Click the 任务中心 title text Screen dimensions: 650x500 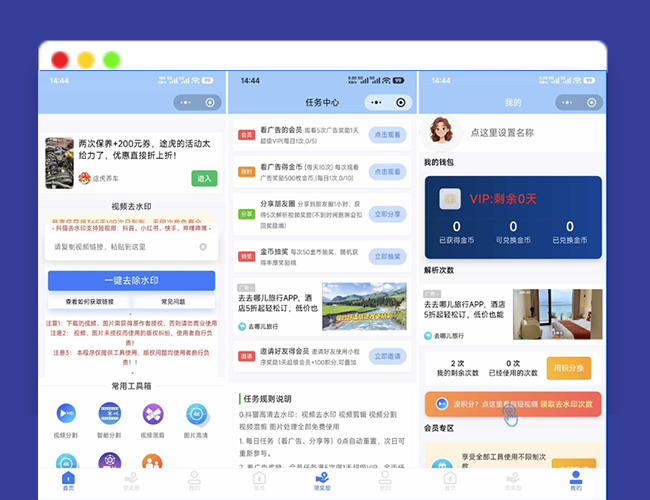point(322,102)
